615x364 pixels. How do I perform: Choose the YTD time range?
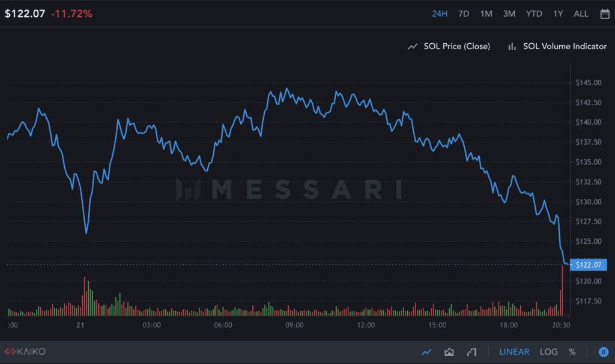click(533, 14)
